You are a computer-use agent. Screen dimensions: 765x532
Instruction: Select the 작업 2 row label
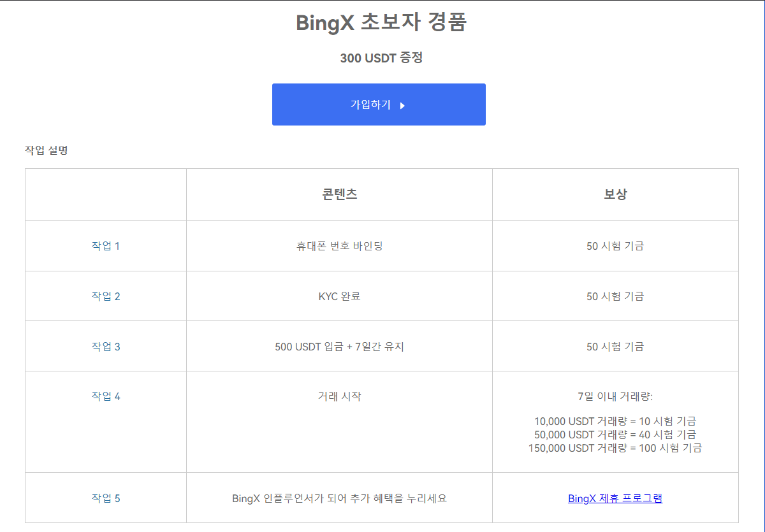(106, 296)
